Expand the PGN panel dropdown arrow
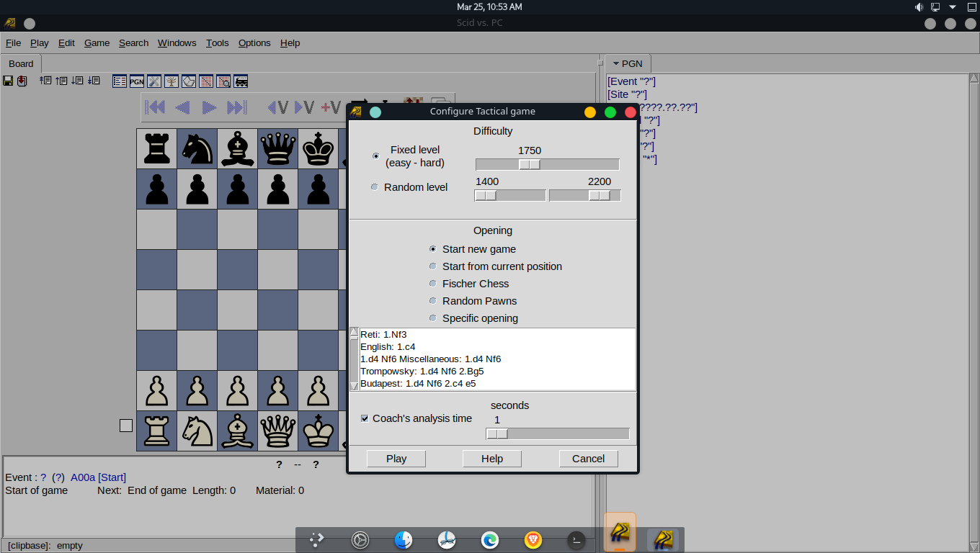This screenshot has height=553, width=980. point(615,63)
